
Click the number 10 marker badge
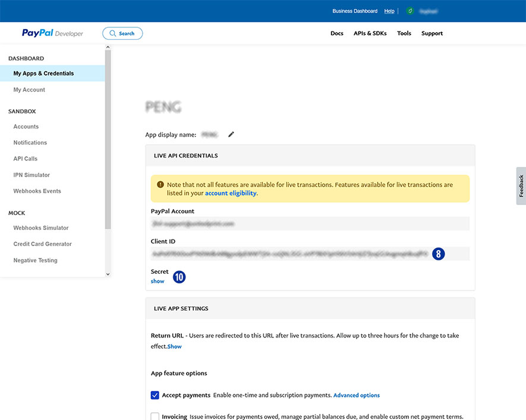[x=179, y=277]
